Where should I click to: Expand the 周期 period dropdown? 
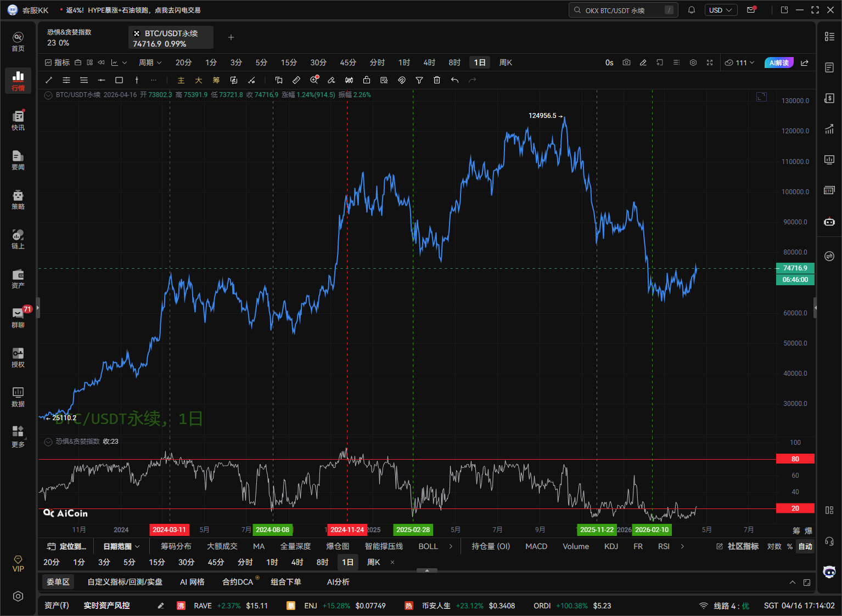coord(150,63)
